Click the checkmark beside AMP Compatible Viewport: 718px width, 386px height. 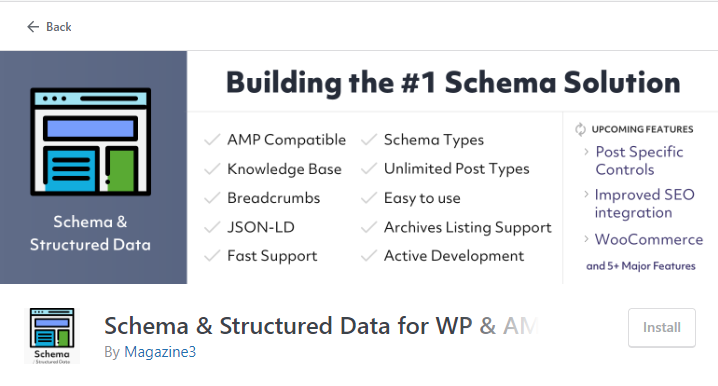[212, 140]
